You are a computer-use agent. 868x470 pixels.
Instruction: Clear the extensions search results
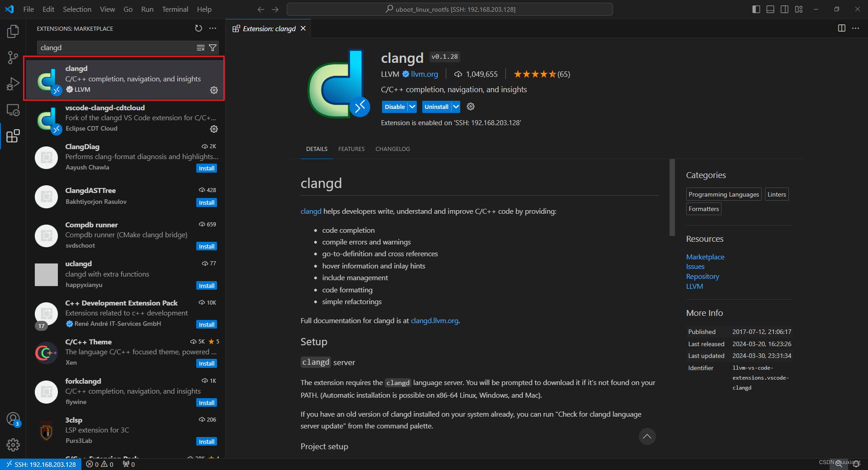pos(201,47)
